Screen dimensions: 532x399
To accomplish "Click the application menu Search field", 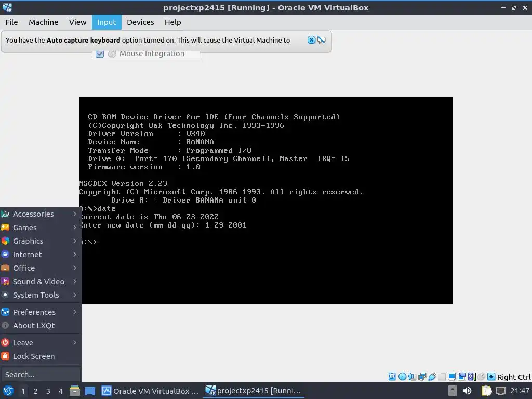I will pyautogui.click(x=41, y=375).
